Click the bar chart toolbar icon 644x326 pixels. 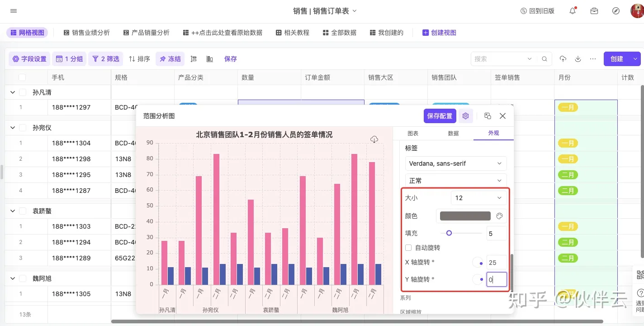click(210, 59)
